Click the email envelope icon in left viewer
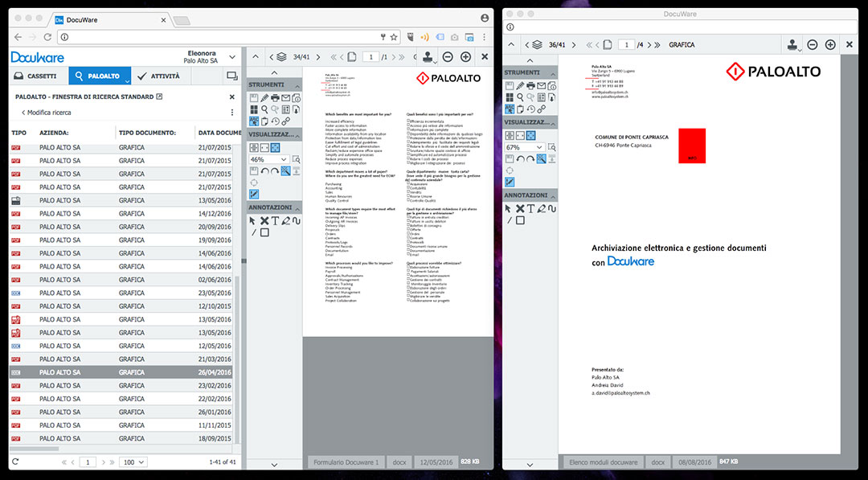 (285, 98)
